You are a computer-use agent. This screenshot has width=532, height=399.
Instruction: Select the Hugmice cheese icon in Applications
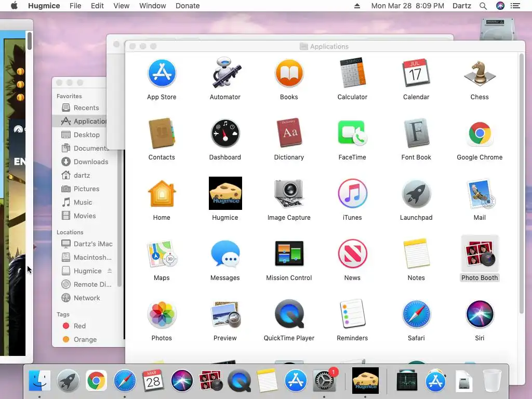click(225, 193)
